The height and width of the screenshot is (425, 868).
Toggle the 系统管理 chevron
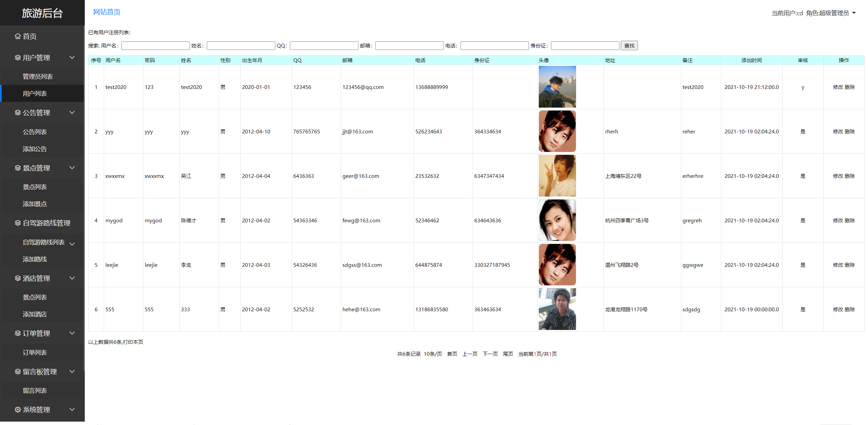click(x=72, y=409)
